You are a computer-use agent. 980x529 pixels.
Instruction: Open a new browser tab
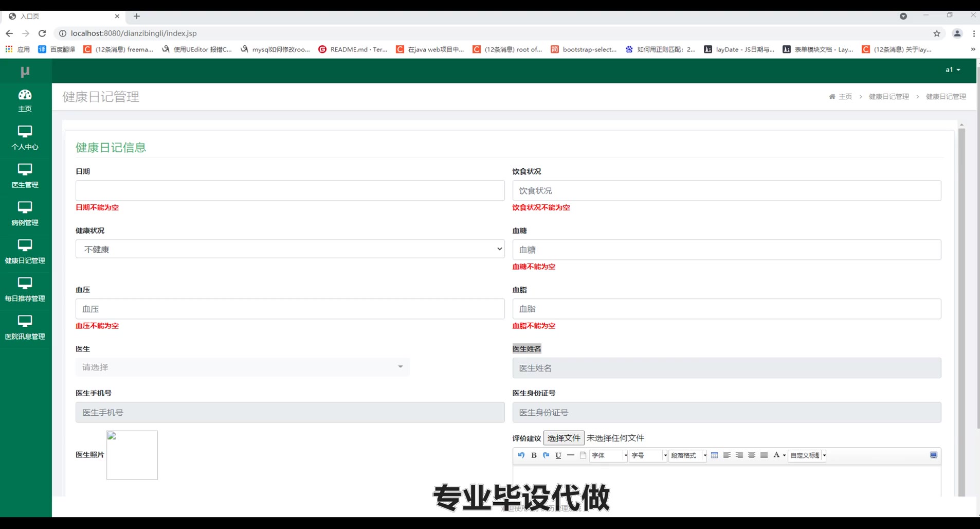[x=137, y=16]
